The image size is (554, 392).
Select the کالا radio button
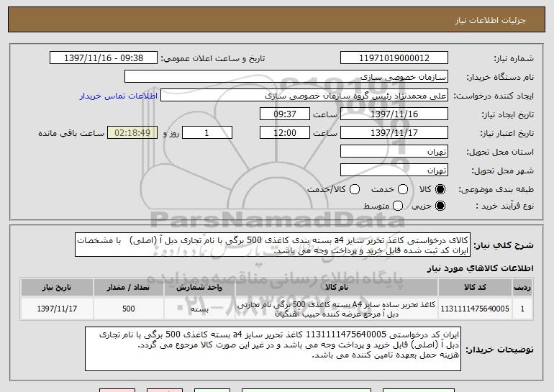pos(440,189)
